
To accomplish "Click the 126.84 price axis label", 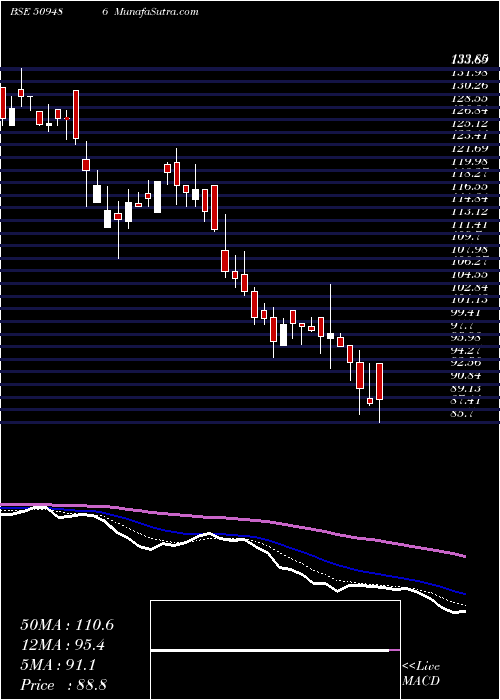I will point(469,111).
